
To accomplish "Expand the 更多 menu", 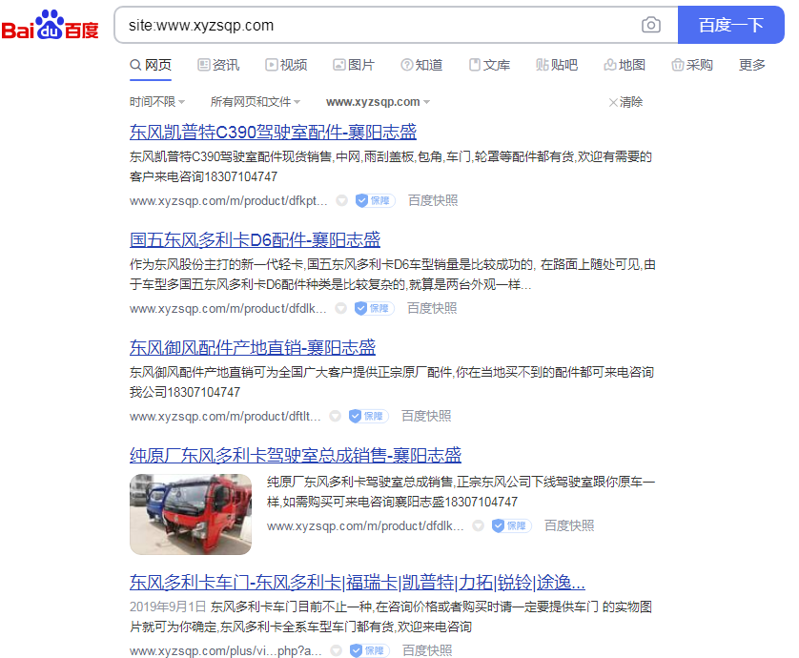I will point(752,65).
